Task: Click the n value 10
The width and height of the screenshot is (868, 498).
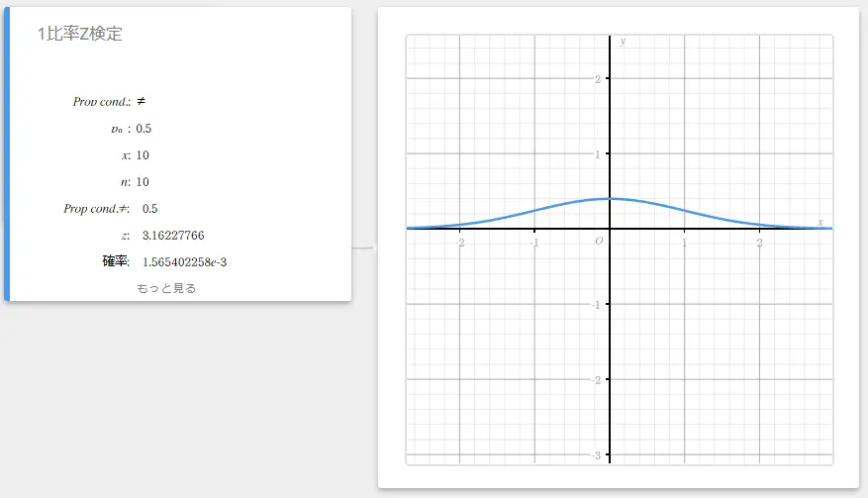Action: pos(143,181)
